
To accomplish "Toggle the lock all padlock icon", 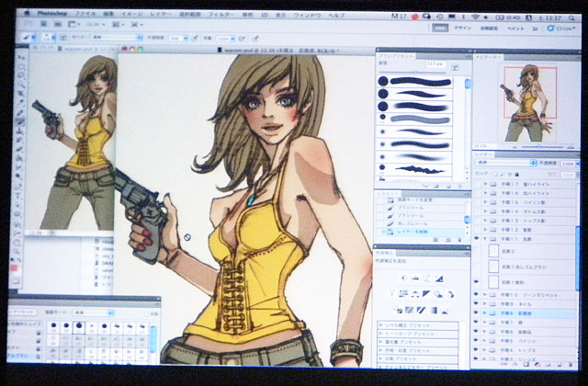I will pos(516,174).
